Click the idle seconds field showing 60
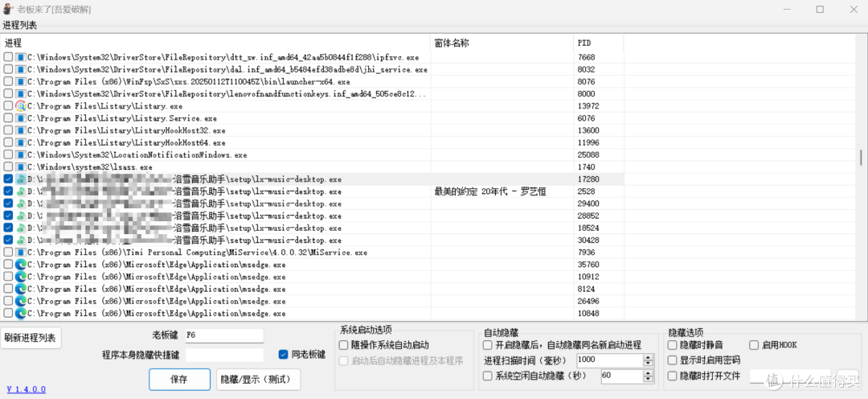868x399 pixels. (x=621, y=376)
